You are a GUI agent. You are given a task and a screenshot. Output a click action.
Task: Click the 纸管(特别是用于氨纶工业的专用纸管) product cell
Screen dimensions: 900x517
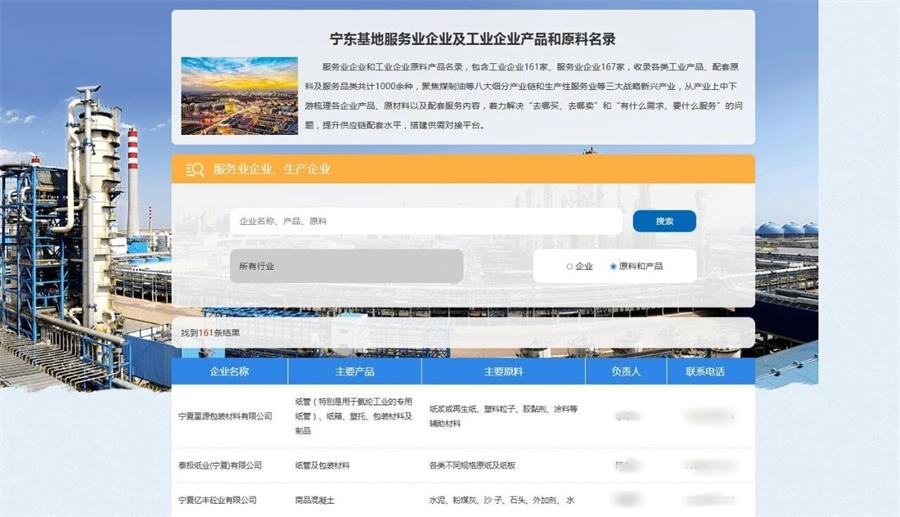point(354,416)
